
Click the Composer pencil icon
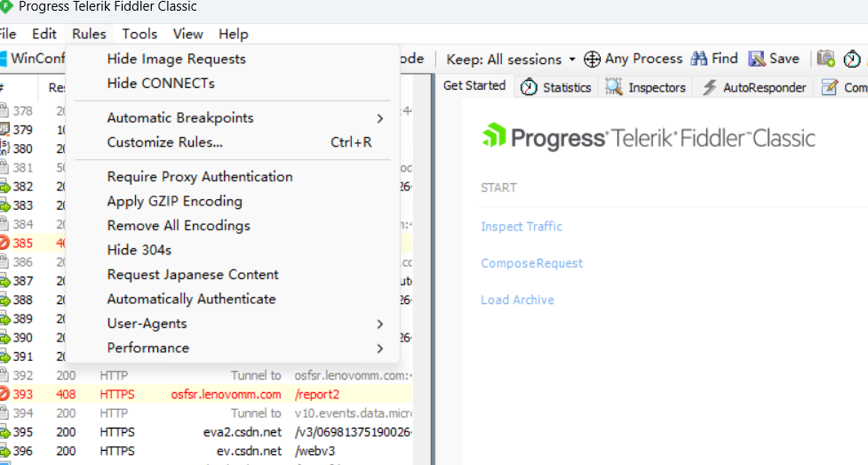pyautogui.click(x=829, y=87)
